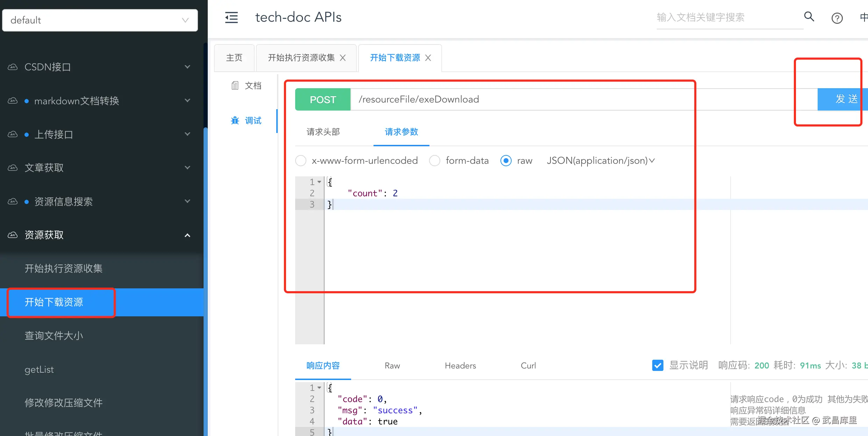The width and height of the screenshot is (868, 436).
Task: Collapse the 资源获取 menu group
Action: tap(187, 235)
